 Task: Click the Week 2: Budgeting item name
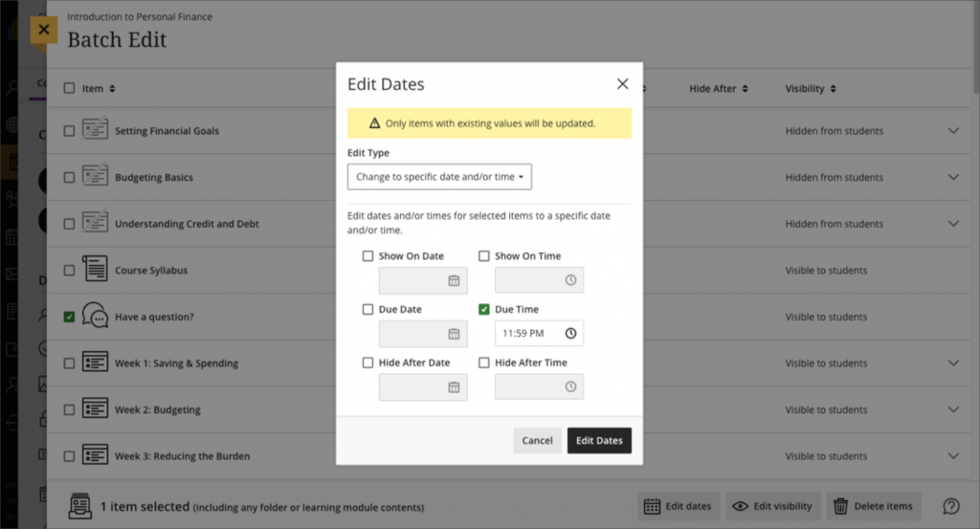pyautogui.click(x=158, y=409)
